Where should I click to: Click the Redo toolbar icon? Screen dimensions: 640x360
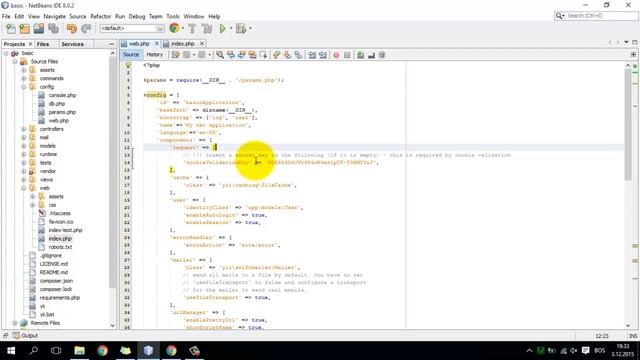click(86, 29)
